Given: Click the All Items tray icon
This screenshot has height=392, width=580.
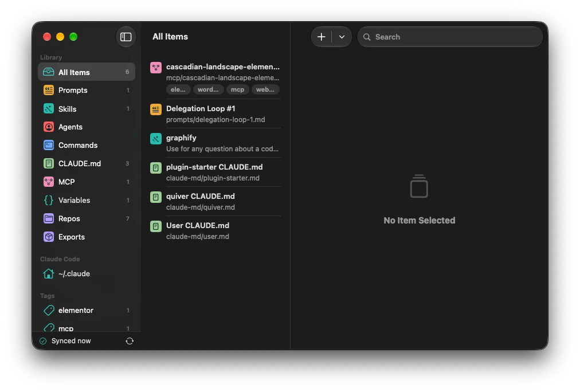Looking at the screenshot, I should click(x=49, y=72).
